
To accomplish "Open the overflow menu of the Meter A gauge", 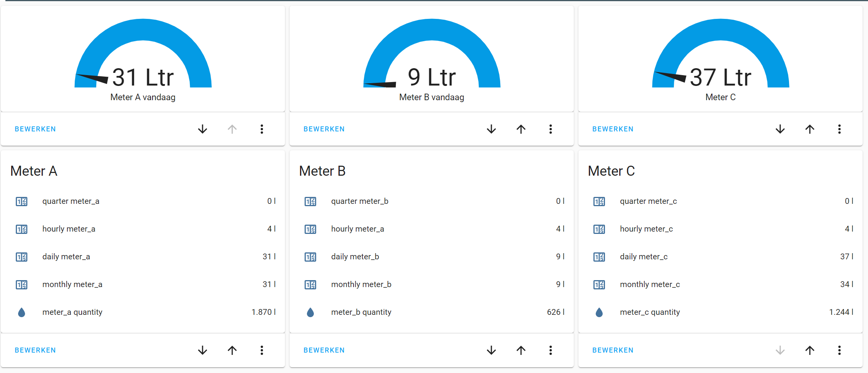I will click(262, 129).
